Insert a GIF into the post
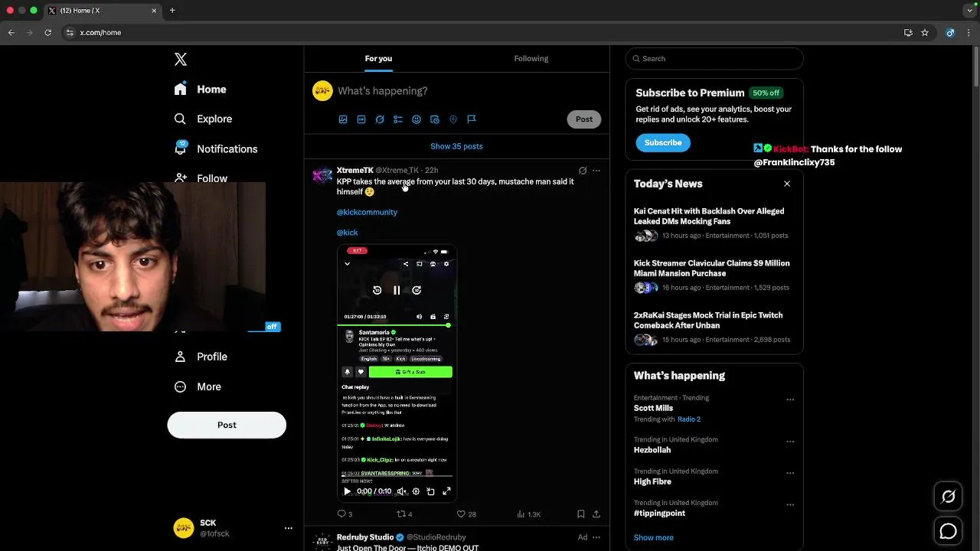Viewport: 980px width, 551px height. click(361, 119)
